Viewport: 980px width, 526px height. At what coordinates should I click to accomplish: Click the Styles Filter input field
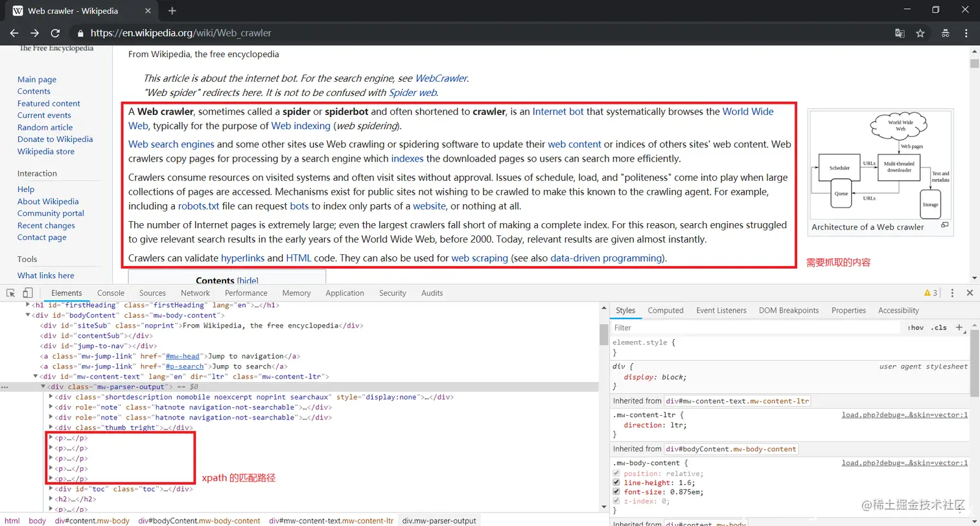point(755,328)
